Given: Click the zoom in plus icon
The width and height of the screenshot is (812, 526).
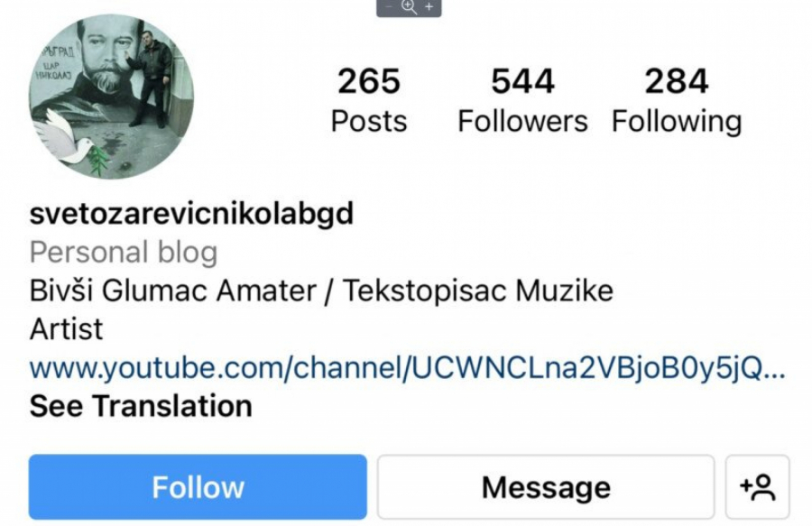Looking at the screenshot, I should (x=429, y=6).
